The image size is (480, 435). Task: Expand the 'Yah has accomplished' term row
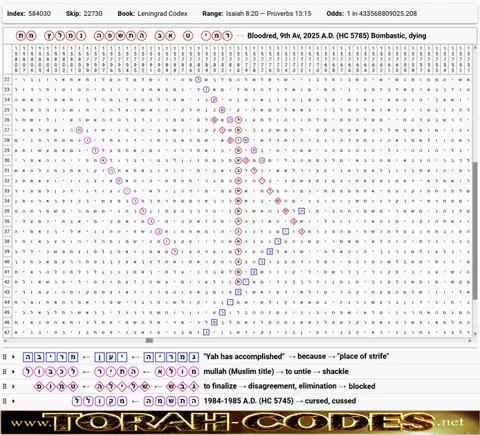[13, 357]
